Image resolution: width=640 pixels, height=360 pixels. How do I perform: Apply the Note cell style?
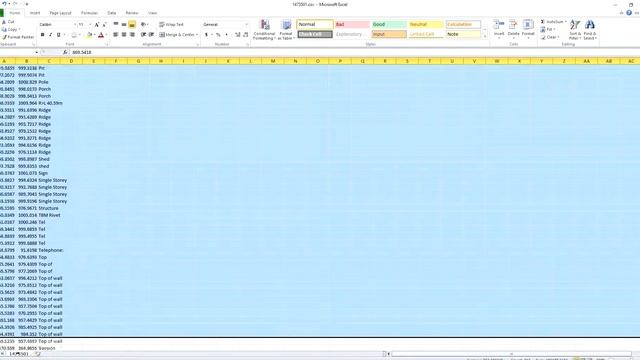coord(463,34)
